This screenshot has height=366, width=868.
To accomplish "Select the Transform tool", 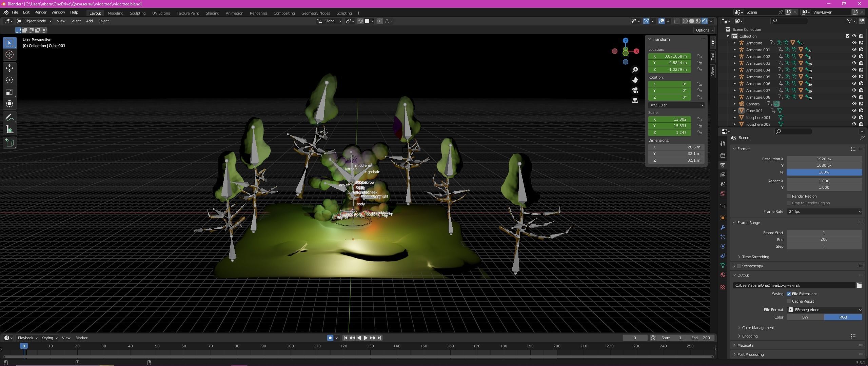I will pyautogui.click(x=9, y=104).
